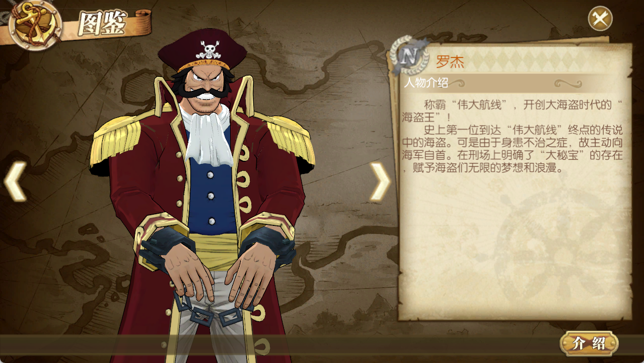Open the 介绍 button at the bottom right
The height and width of the screenshot is (363, 644).
point(589,344)
